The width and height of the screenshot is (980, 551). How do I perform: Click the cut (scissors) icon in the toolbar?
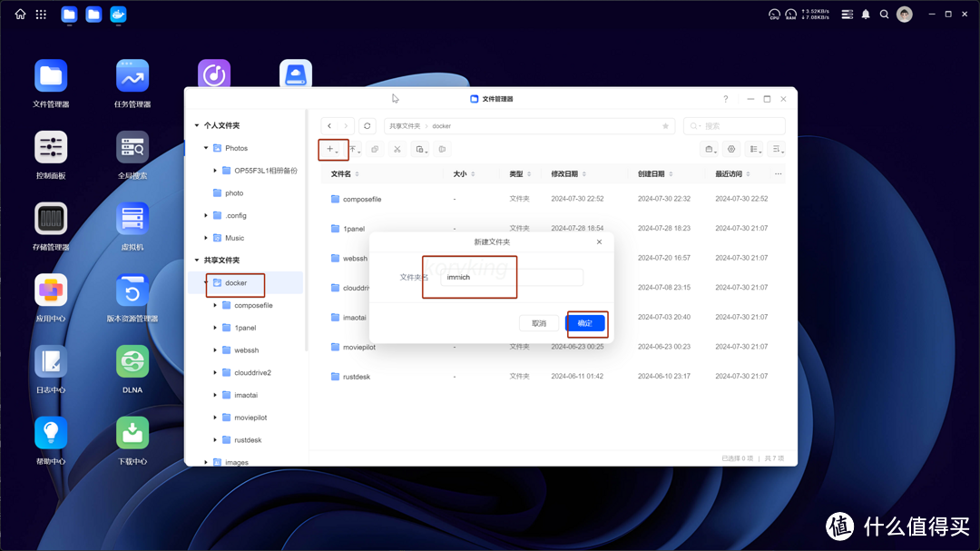pyautogui.click(x=397, y=149)
